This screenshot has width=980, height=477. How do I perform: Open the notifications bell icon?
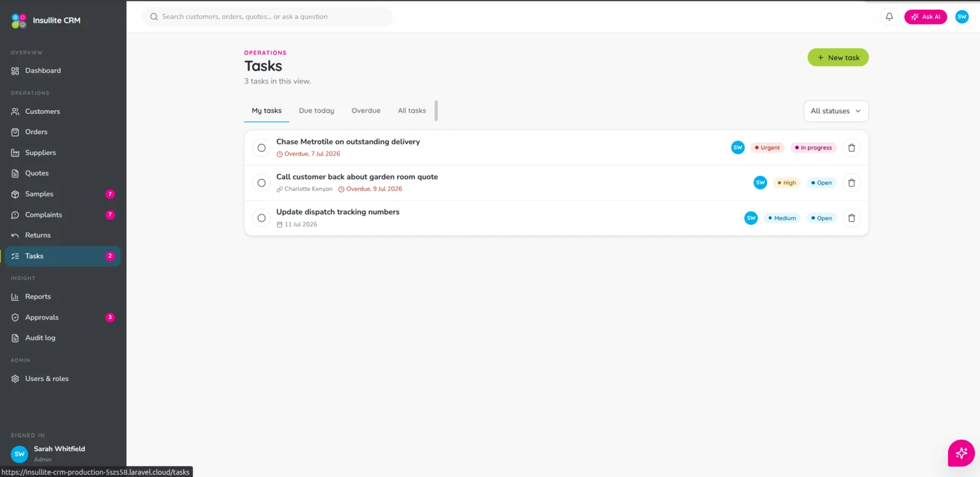889,17
